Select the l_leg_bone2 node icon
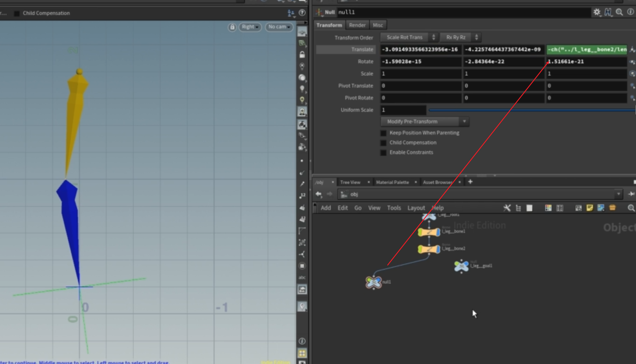This screenshot has height=364, width=636. pyautogui.click(x=429, y=249)
